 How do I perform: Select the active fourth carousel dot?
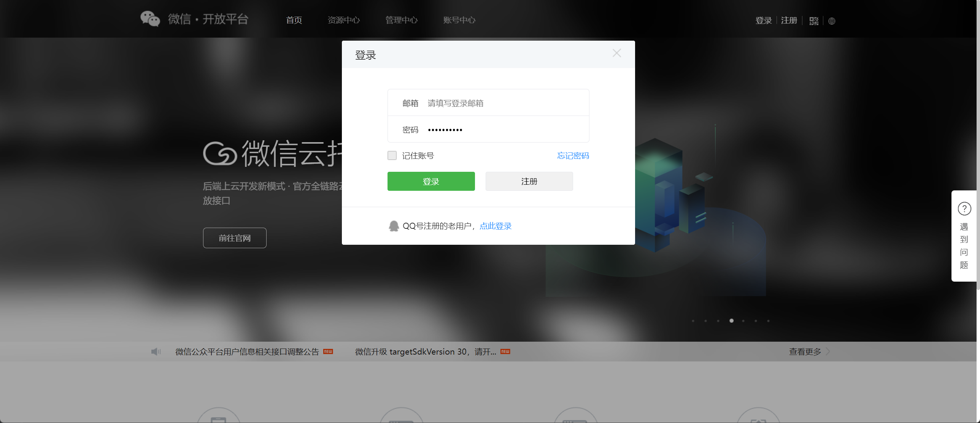pyautogui.click(x=731, y=321)
